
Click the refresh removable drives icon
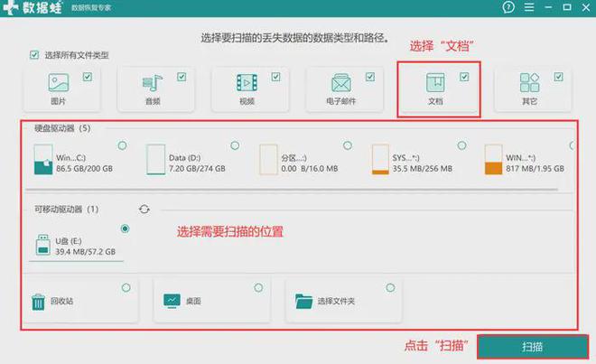[144, 210]
